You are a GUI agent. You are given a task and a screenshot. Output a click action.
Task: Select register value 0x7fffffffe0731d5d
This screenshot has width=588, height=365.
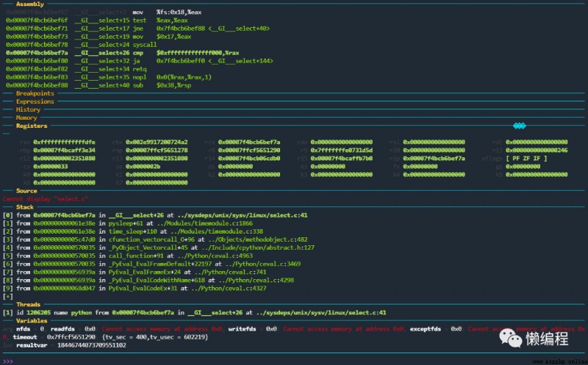tap(342, 151)
